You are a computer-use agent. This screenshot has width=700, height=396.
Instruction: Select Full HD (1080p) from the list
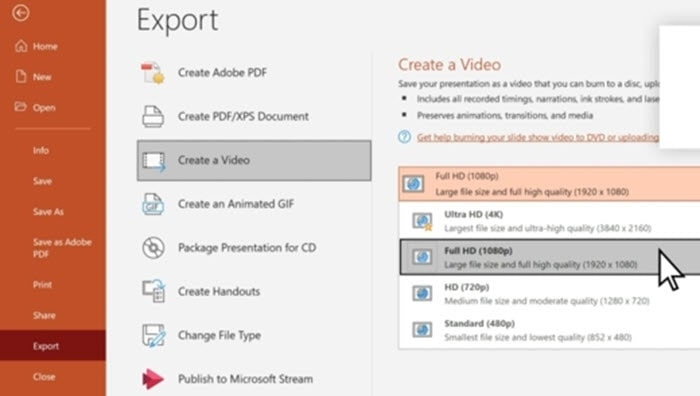pyautogui.click(x=550, y=257)
